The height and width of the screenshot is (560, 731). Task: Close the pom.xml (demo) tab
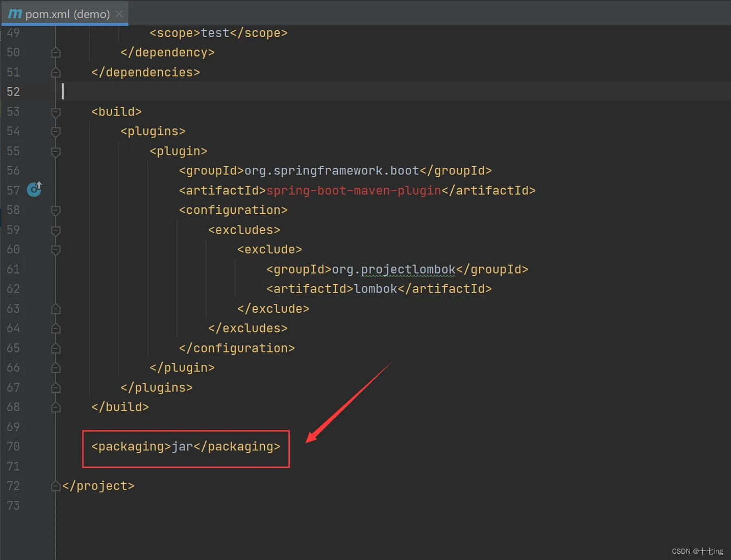point(119,14)
